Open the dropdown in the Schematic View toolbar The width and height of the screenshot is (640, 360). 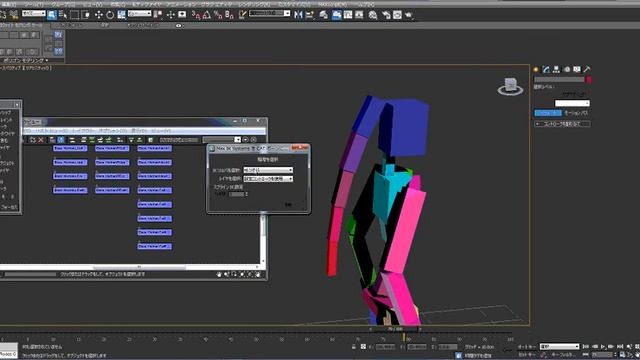(x=221, y=140)
